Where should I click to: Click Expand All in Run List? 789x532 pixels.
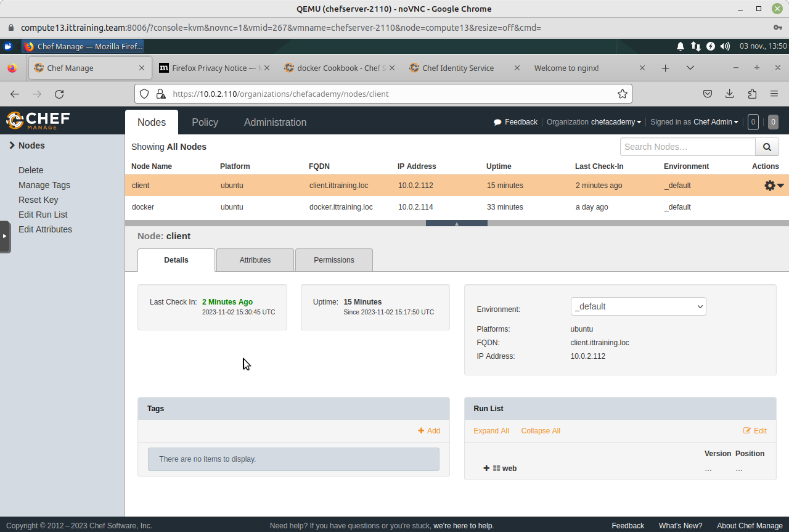click(491, 431)
